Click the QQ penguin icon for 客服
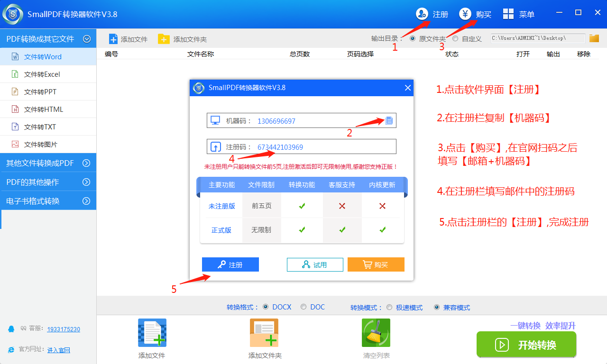The width and height of the screenshot is (607, 364). point(11,328)
